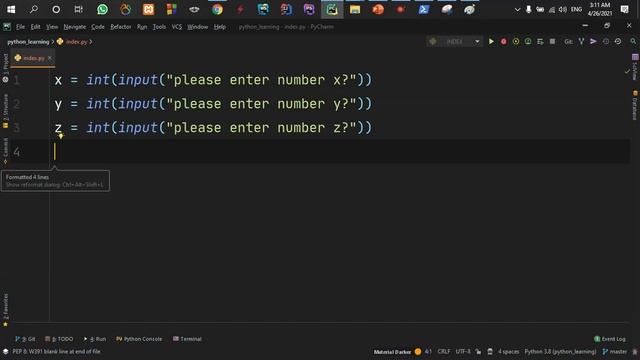Image resolution: width=640 pixels, height=360 pixels.
Task: Stop the running process with the square icon
Action: (552, 42)
